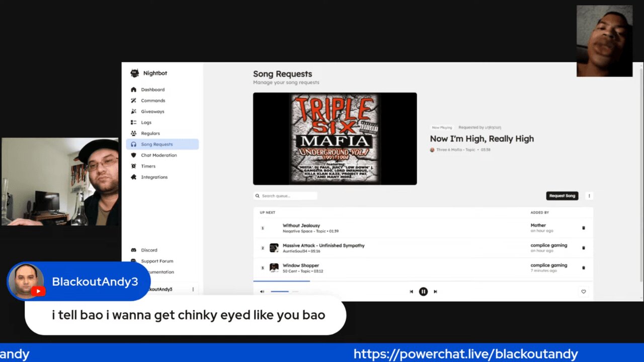Image resolution: width=644 pixels, height=362 pixels.
Task: Click the Nightbot logo icon
Action: [x=134, y=73]
